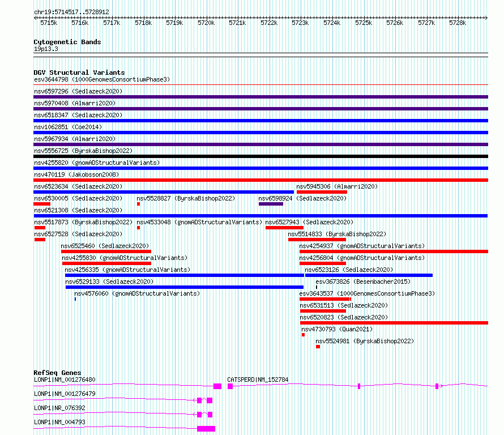
Task: Click the nsv4256804 gnomADStructuralVariants label
Action: pyautogui.click(x=362, y=258)
